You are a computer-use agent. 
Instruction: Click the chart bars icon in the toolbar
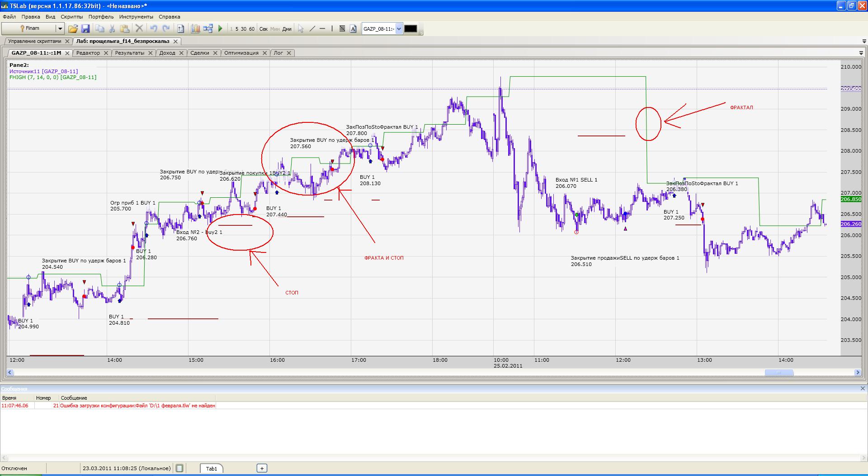(195, 28)
